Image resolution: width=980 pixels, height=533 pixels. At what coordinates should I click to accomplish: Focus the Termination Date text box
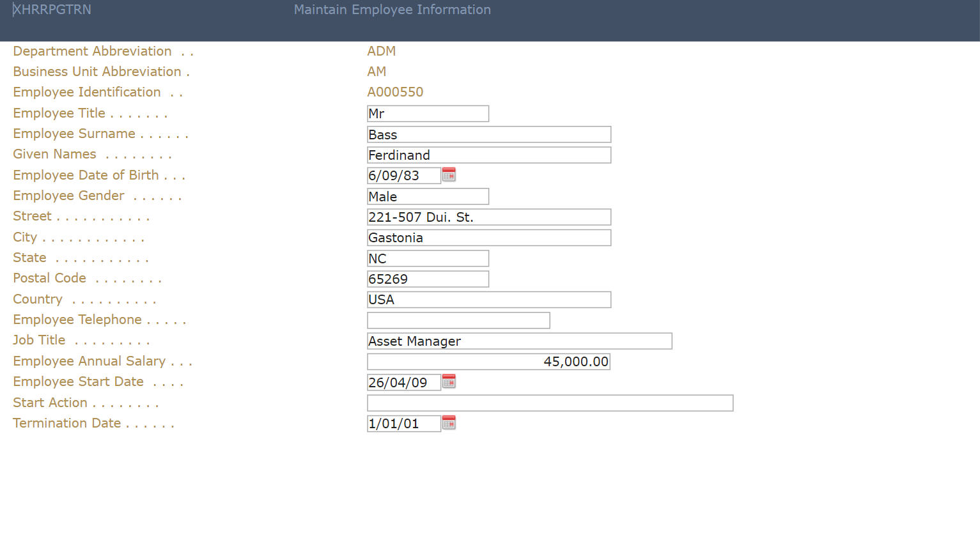pyautogui.click(x=403, y=424)
